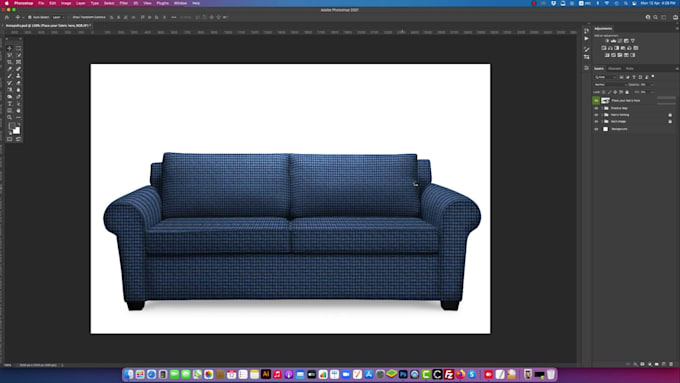Open the Normal blend mode dropdown
Screen dimensions: 680x383
(611, 85)
